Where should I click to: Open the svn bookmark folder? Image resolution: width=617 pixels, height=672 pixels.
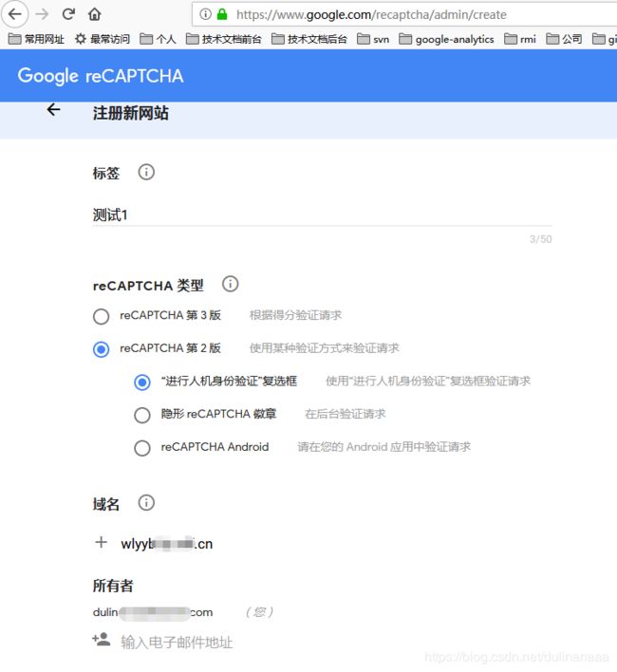coord(373,40)
